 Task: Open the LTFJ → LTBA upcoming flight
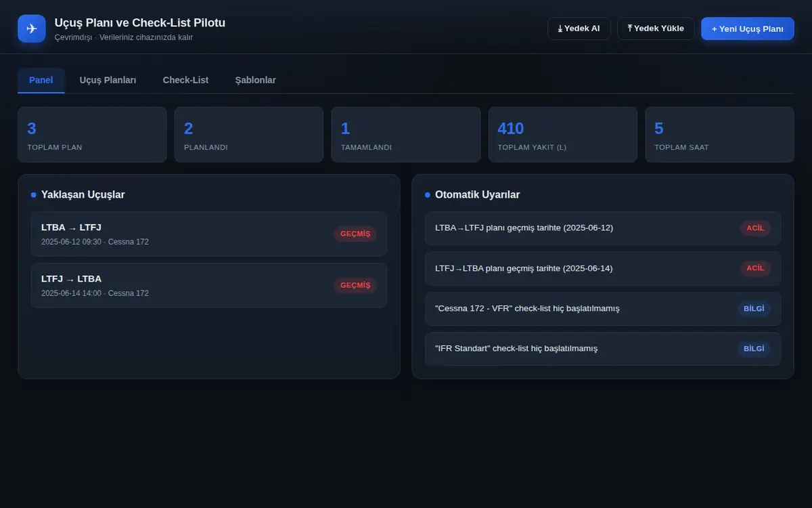[209, 285]
